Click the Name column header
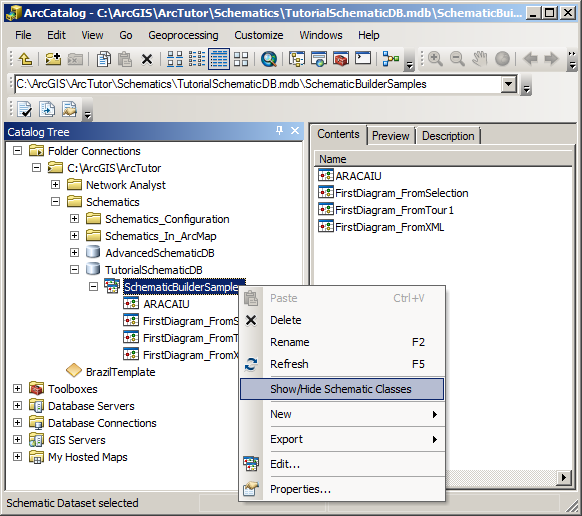 (x=443, y=159)
